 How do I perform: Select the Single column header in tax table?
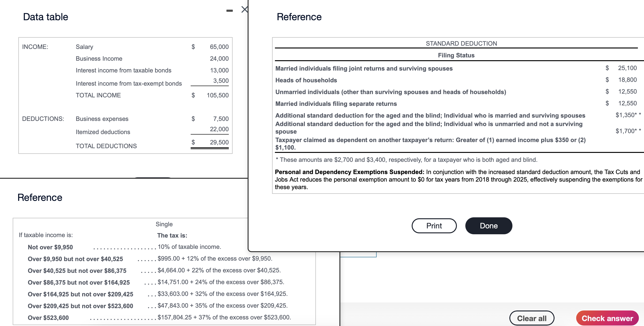(164, 224)
